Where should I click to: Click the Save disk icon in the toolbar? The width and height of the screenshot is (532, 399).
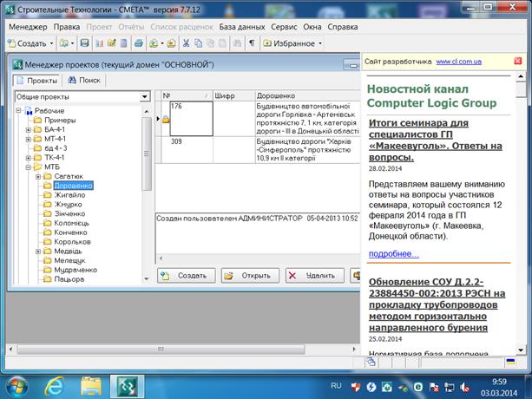85,43
